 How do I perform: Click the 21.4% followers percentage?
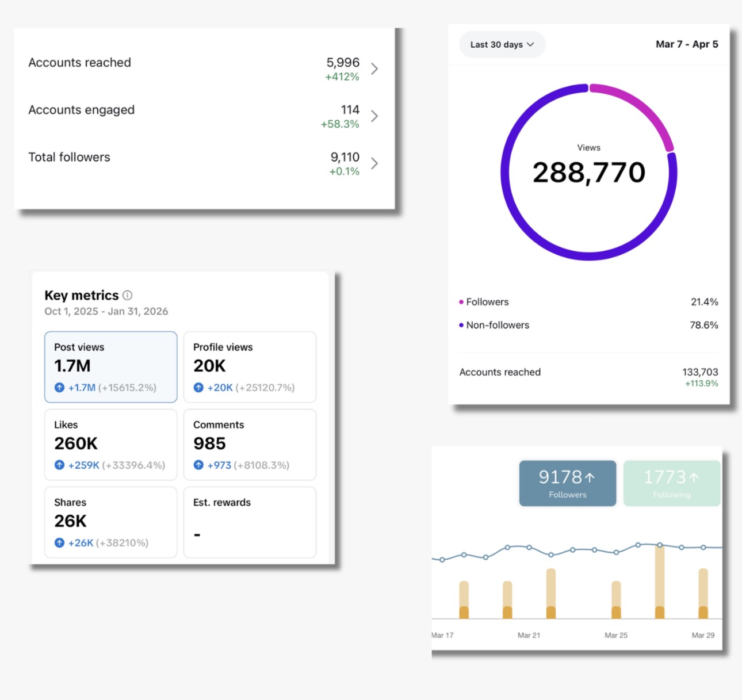coord(705,302)
